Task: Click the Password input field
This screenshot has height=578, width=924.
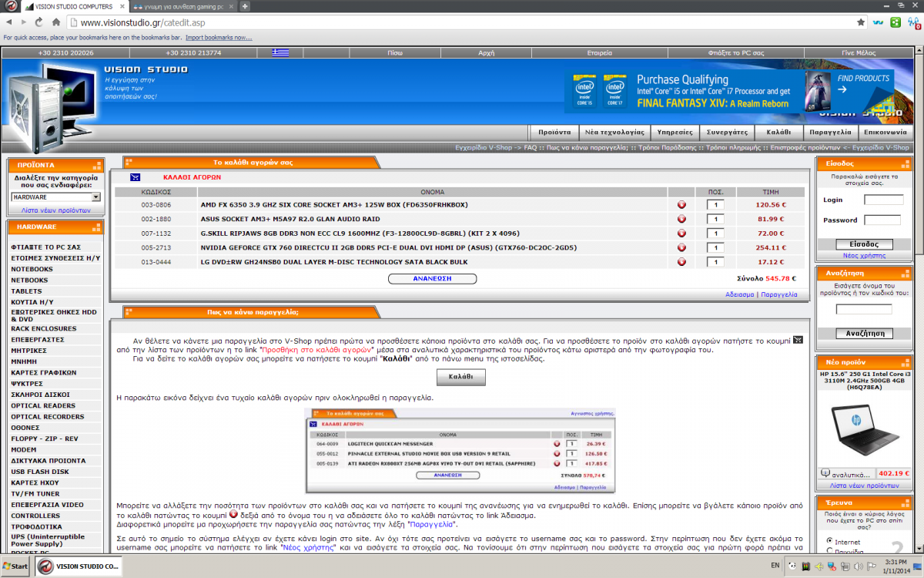Action: 882,220
